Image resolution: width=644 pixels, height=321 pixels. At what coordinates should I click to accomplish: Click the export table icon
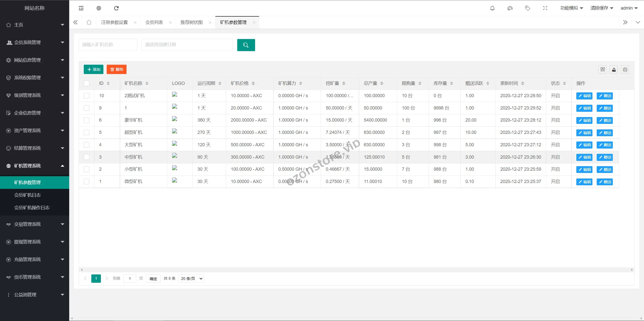coord(614,69)
